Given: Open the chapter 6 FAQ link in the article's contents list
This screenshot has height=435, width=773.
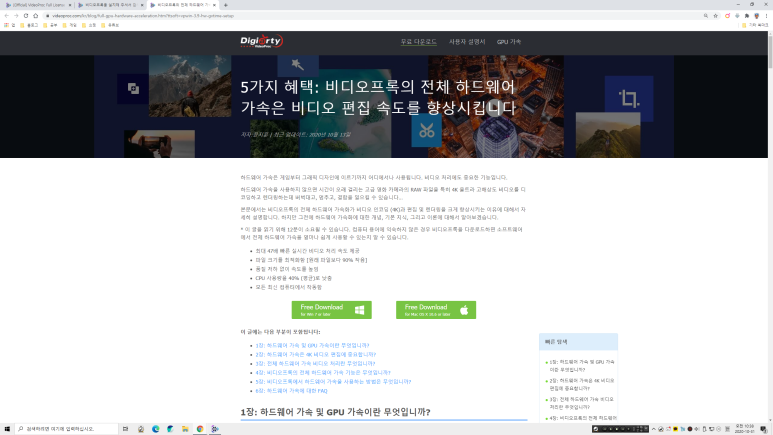Looking at the screenshot, I should (x=291, y=391).
